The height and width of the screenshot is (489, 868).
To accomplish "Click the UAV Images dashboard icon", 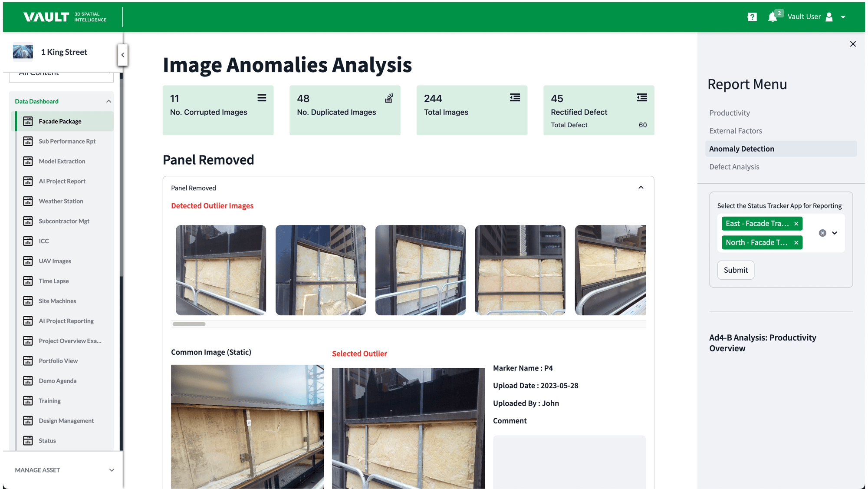I will point(28,261).
